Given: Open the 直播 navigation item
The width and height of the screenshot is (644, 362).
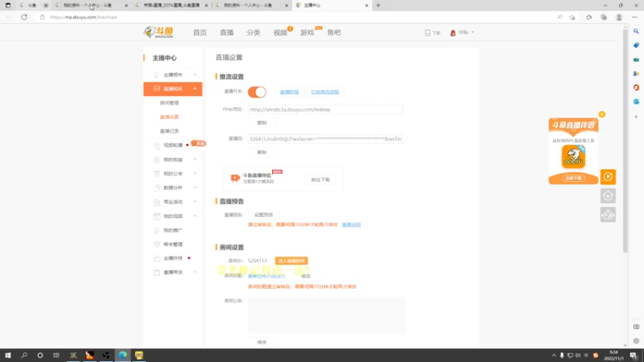Looking at the screenshot, I should pos(226,32).
